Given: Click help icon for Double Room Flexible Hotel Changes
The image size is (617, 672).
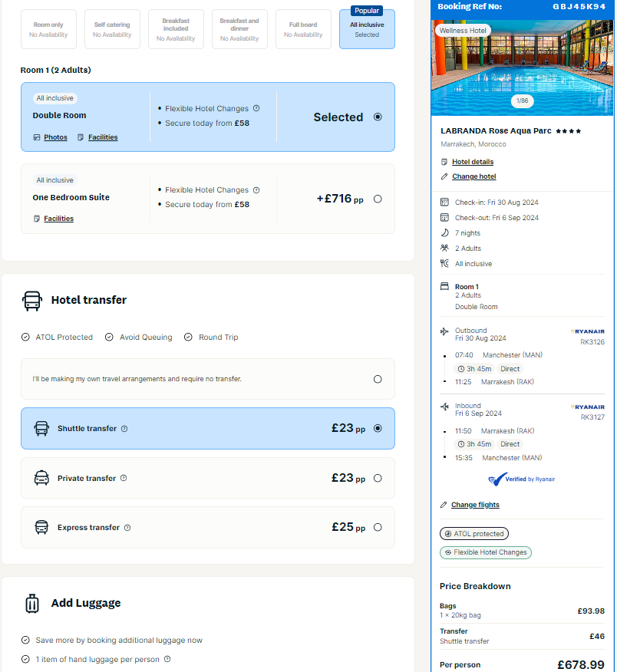Looking at the screenshot, I should 256,108.
